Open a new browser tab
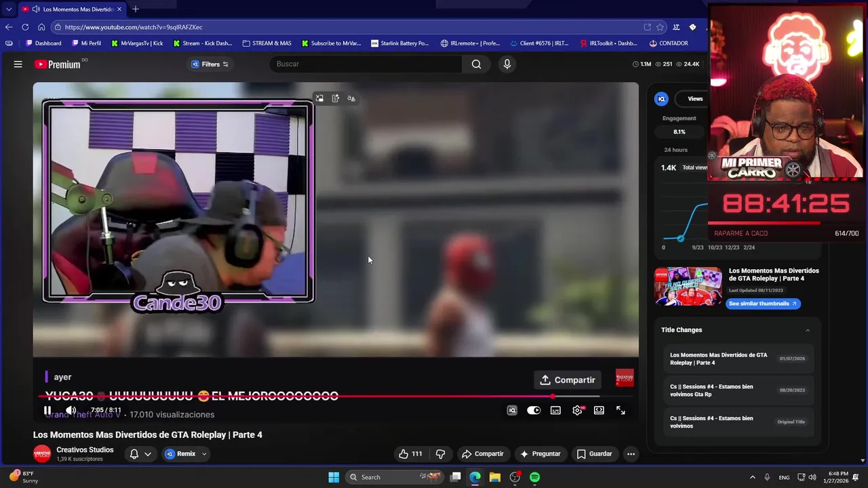 coord(136,9)
